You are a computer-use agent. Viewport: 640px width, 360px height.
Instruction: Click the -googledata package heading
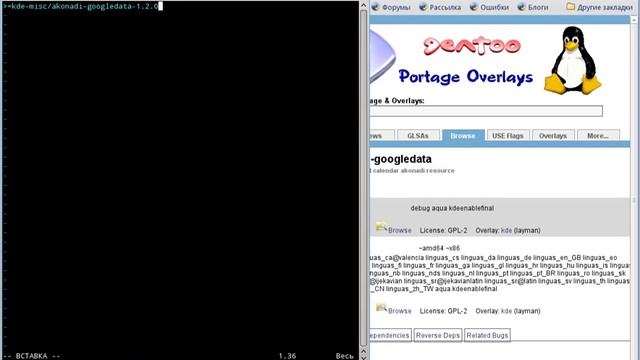[x=401, y=159]
